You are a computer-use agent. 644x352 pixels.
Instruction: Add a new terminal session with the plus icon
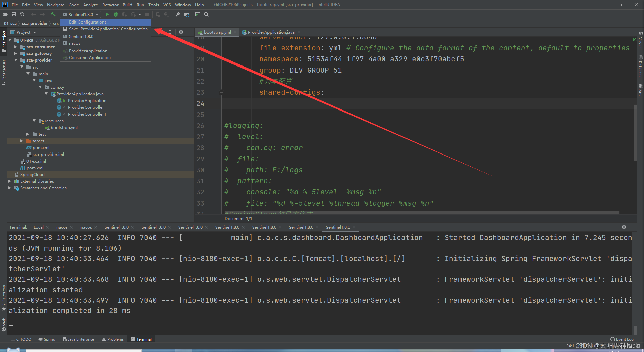point(364,227)
